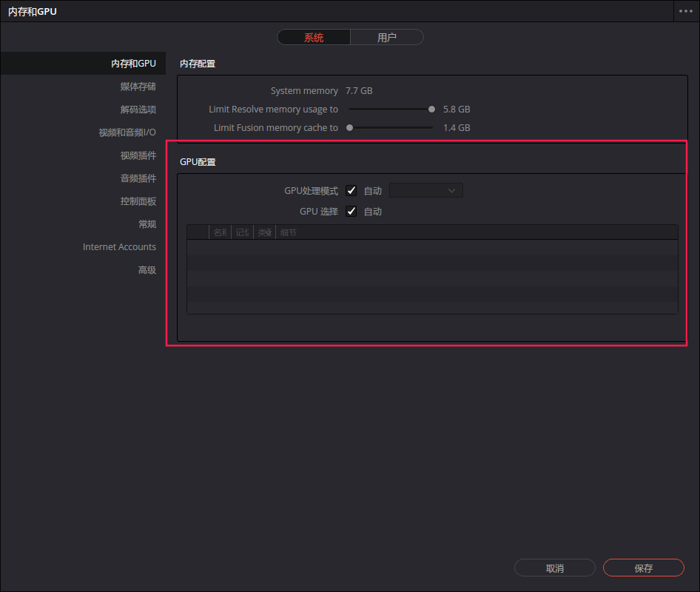Open the 常规 settings page
The width and height of the screenshot is (700, 592).
click(x=147, y=224)
